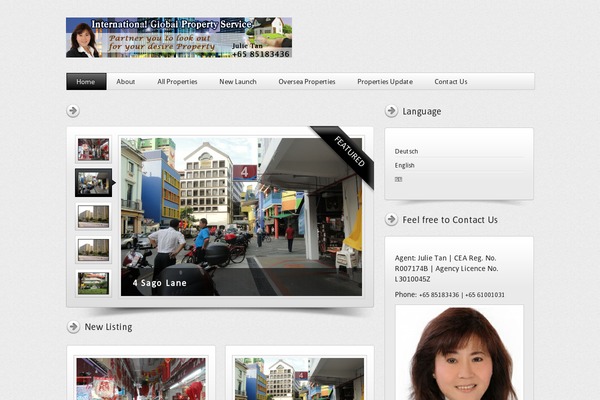
Task: Go to Contact Us page
Action: (450, 82)
